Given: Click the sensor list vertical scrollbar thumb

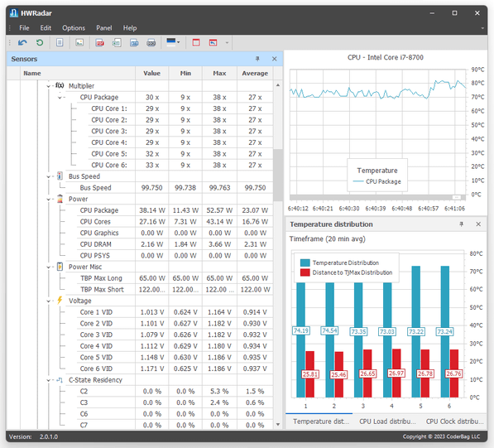Looking at the screenshot, I should point(277,175).
